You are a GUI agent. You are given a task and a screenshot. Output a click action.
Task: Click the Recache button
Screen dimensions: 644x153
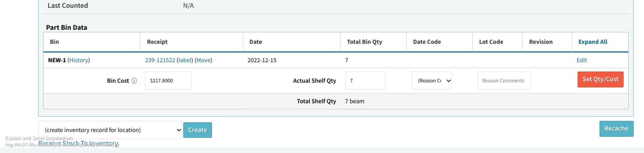pyautogui.click(x=616, y=129)
